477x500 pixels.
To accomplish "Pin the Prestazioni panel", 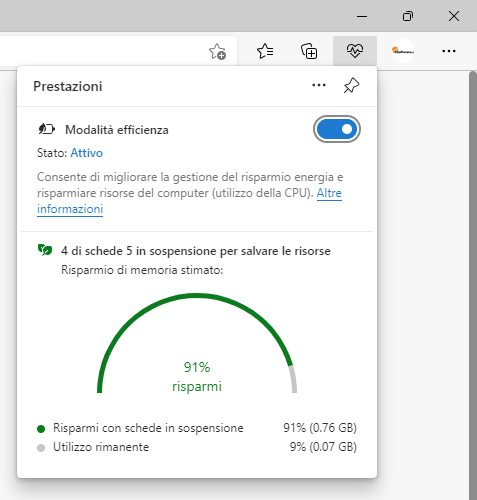I will tap(351, 86).
